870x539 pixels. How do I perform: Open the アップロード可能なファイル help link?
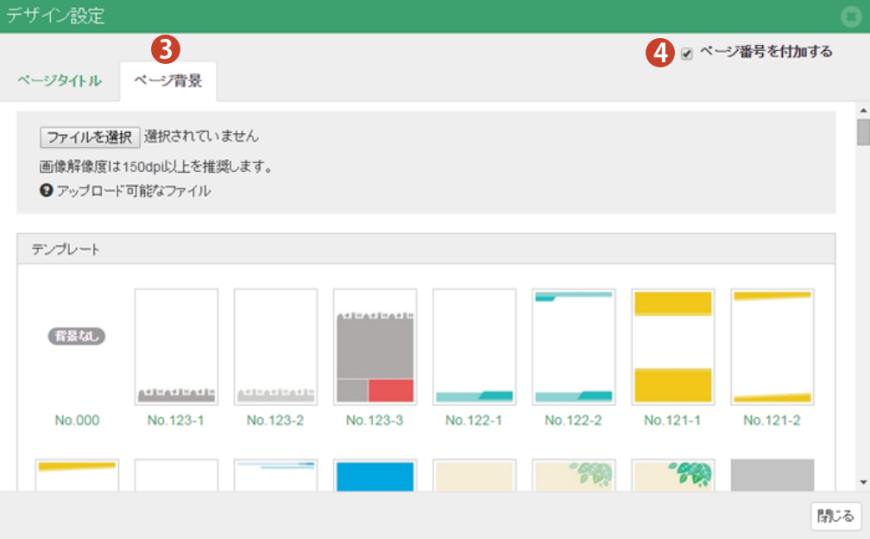coord(133,191)
